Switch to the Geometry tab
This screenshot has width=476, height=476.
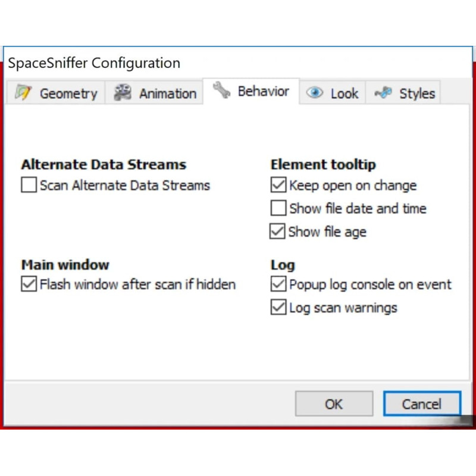tap(56, 93)
